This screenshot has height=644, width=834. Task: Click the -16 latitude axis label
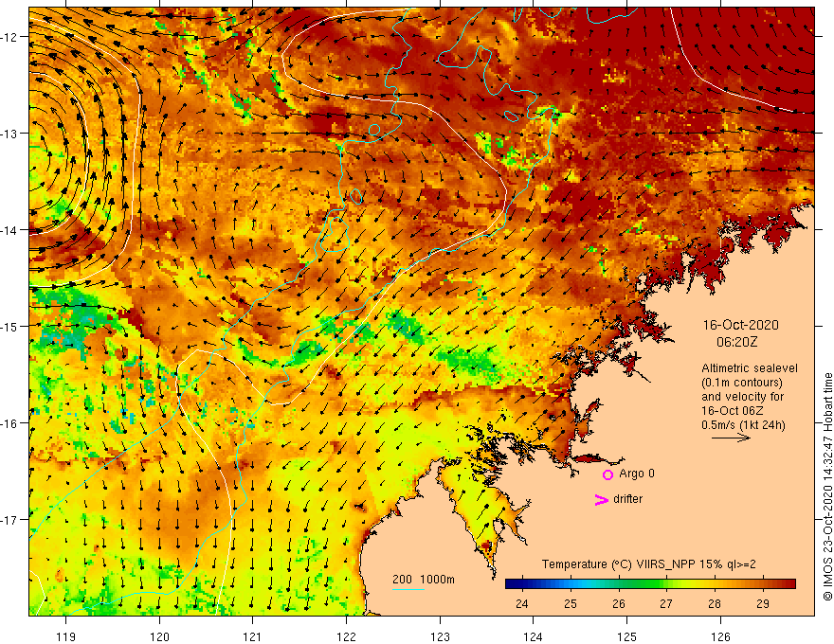point(8,423)
